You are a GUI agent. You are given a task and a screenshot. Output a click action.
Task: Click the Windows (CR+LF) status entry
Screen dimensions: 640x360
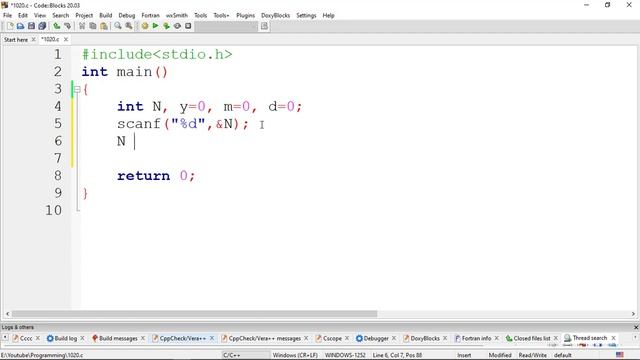click(295, 356)
